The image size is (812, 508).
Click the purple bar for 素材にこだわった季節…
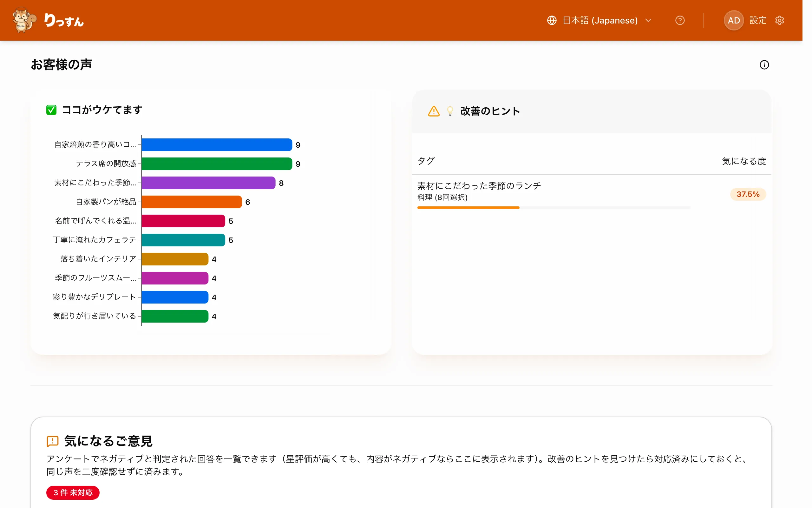208,183
